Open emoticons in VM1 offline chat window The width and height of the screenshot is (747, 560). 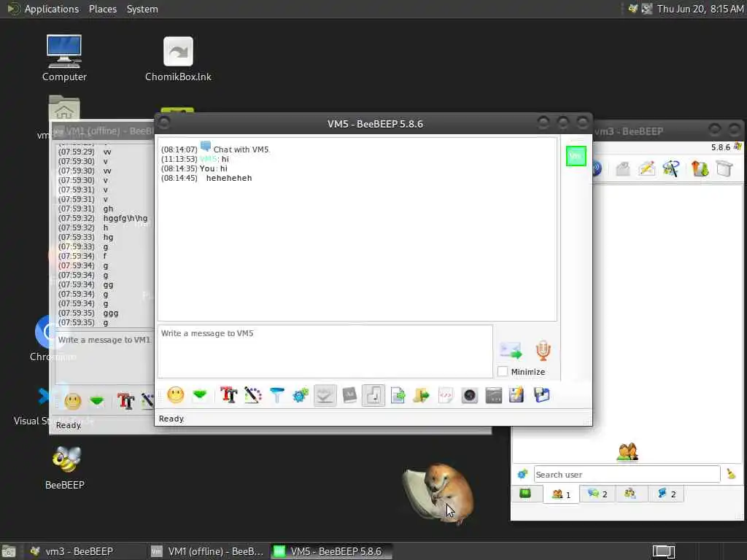click(x=72, y=402)
